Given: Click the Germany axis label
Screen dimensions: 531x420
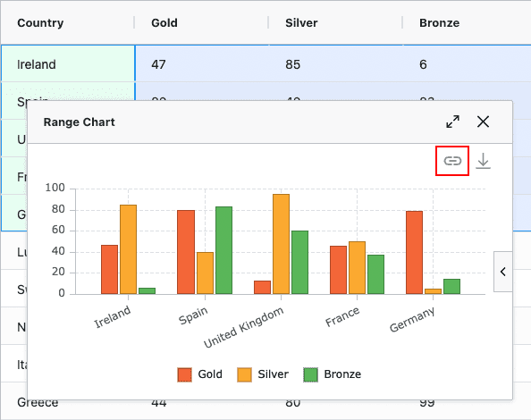Looking at the screenshot, I should [x=412, y=320].
